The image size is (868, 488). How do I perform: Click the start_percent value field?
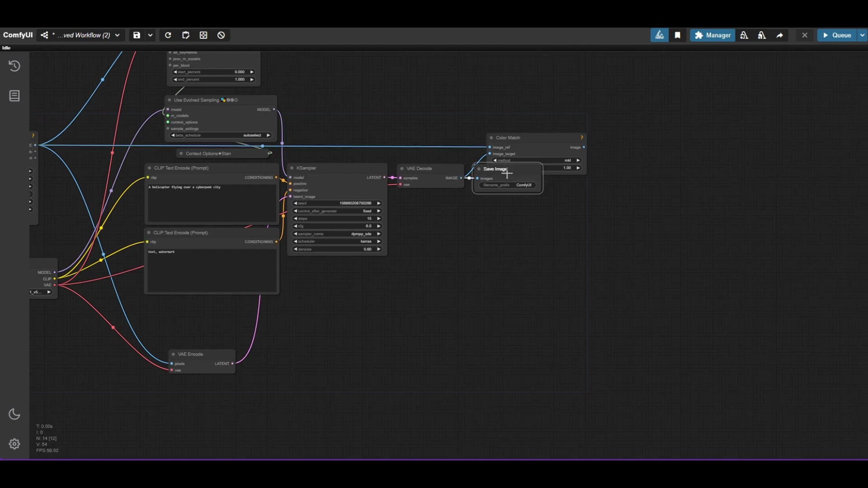213,72
